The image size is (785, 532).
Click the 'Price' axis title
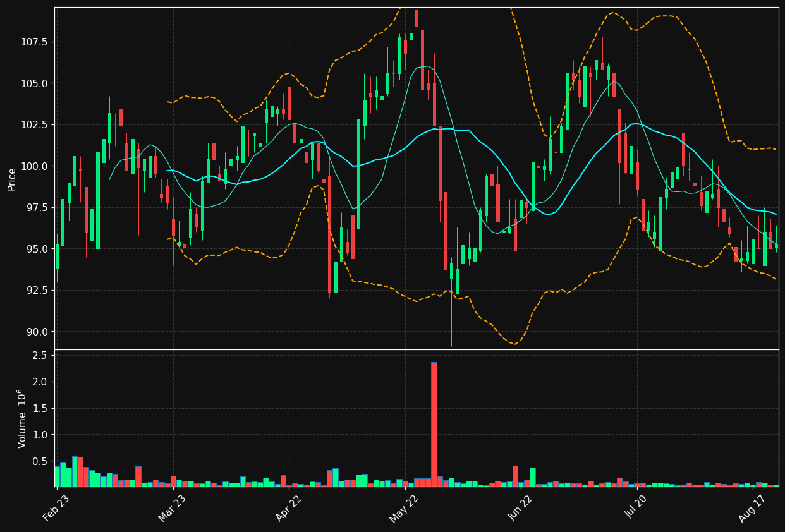pyautogui.click(x=12, y=179)
